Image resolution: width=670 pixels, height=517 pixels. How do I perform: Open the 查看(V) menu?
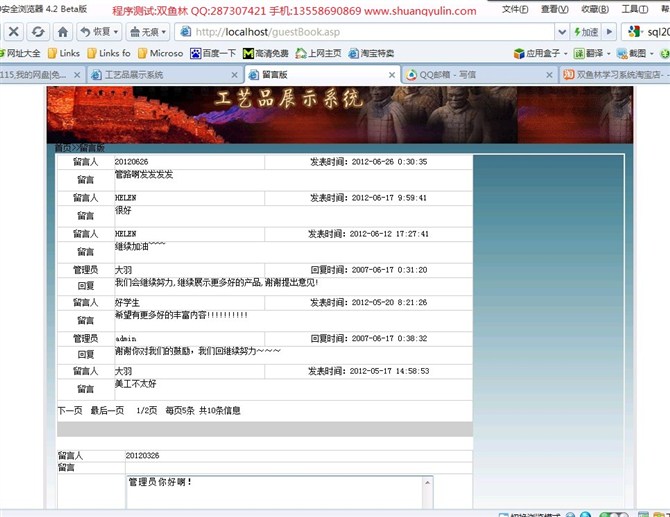(555, 9)
